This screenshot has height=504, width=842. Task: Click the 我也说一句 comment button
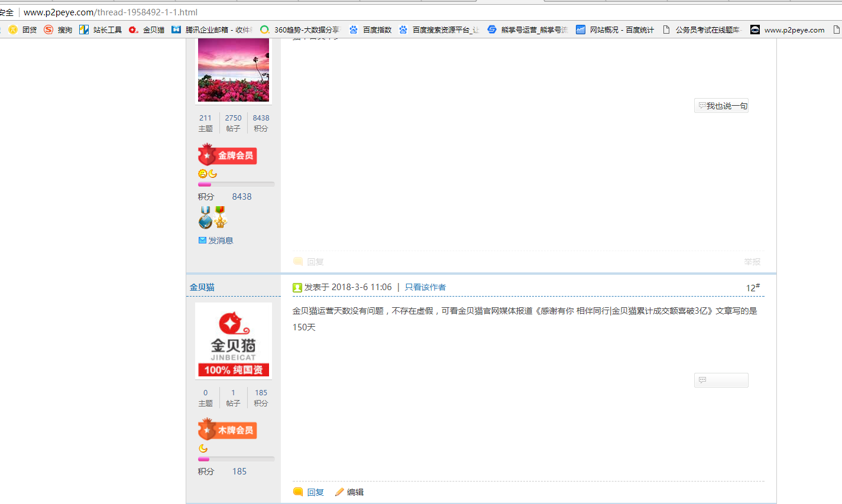coord(721,106)
